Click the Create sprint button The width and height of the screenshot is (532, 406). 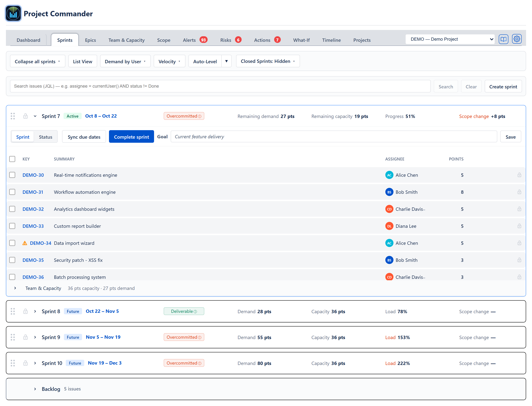[x=503, y=87]
